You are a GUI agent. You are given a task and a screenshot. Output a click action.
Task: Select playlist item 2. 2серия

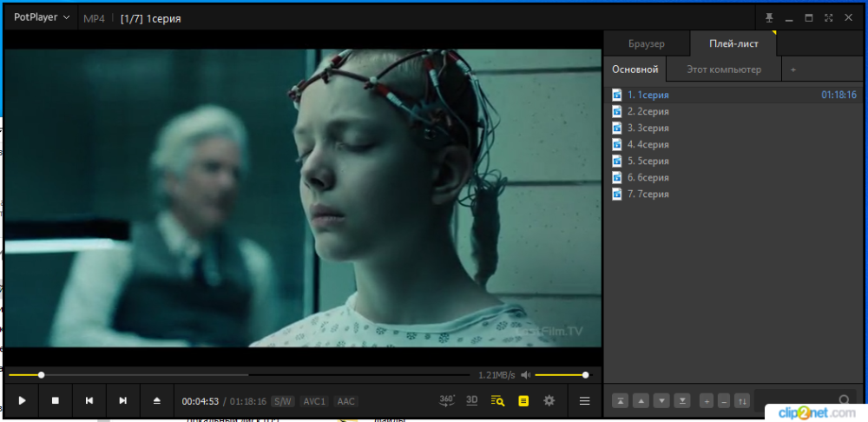click(x=733, y=111)
